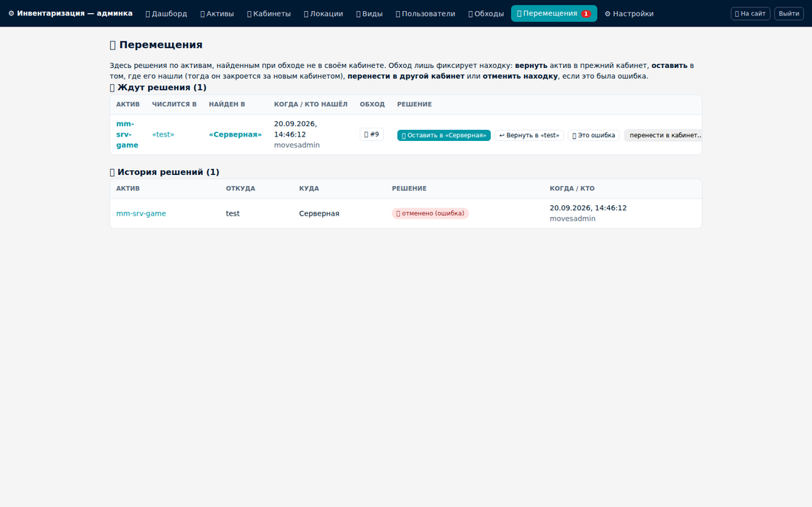Open перенести в кабинет dropdown
Screen dimensions: 812x507
coord(664,135)
